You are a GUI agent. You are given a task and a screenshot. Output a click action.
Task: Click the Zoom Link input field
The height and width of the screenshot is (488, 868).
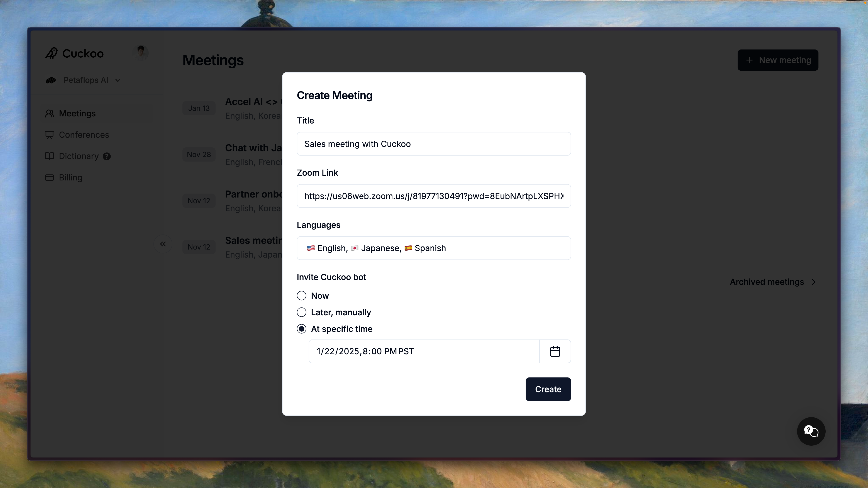coord(434,196)
